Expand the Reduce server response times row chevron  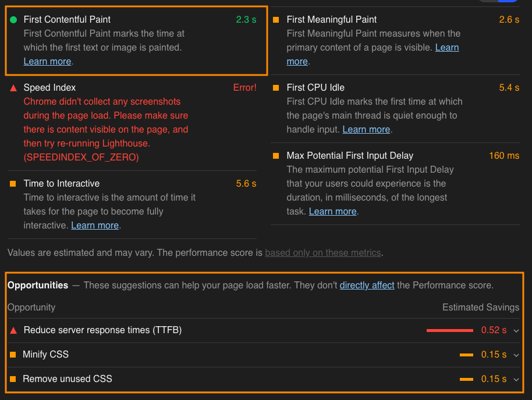[x=516, y=331]
